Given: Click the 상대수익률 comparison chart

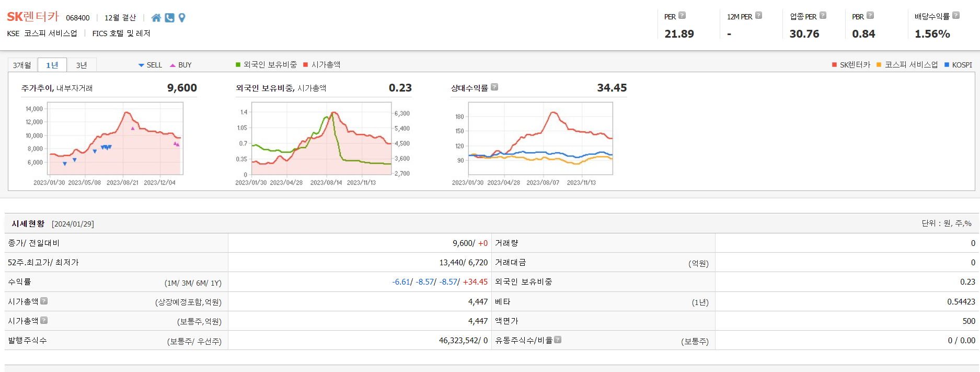Looking at the screenshot, I should pos(540,139).
